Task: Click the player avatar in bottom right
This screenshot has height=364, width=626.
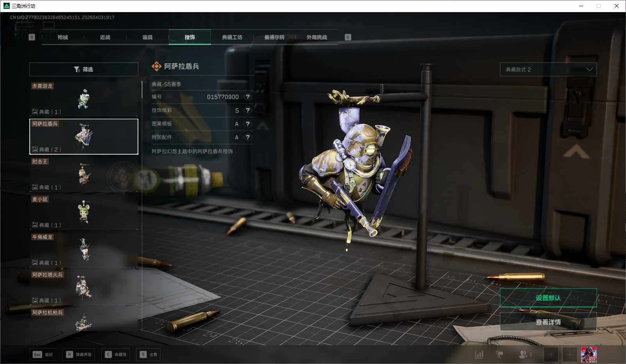Action: tap(588, 354)
